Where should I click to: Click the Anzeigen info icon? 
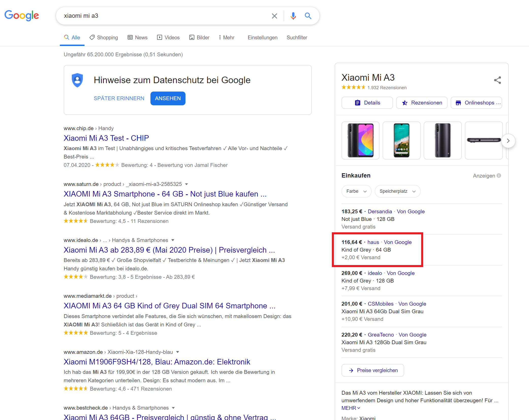[499, 176]
